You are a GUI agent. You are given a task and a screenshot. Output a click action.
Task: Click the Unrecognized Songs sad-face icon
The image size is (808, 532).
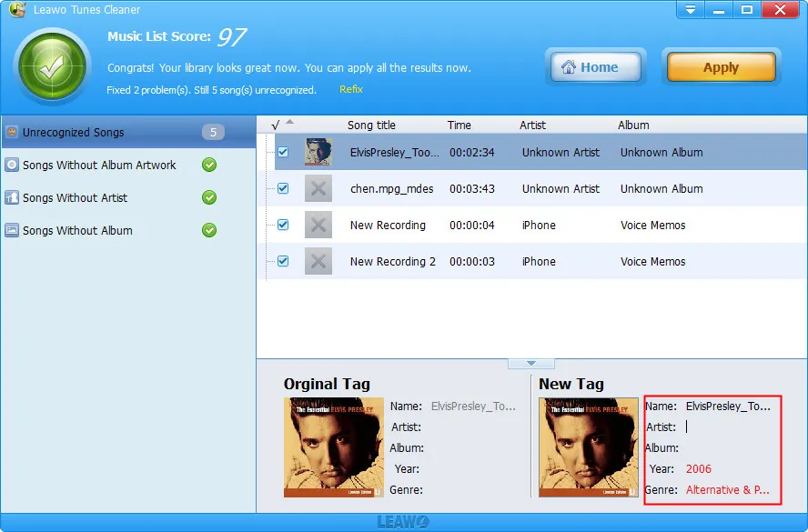click(12, 132)
